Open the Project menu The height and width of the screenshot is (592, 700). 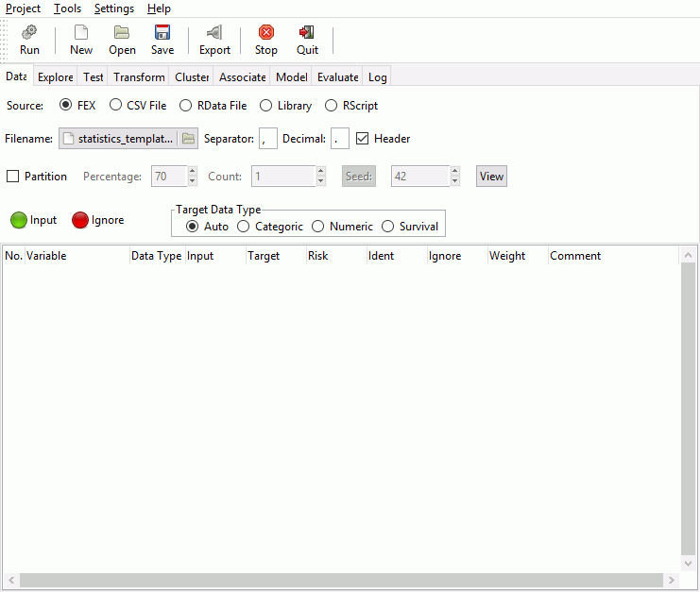pyautogui.click(x=23, y=8)
